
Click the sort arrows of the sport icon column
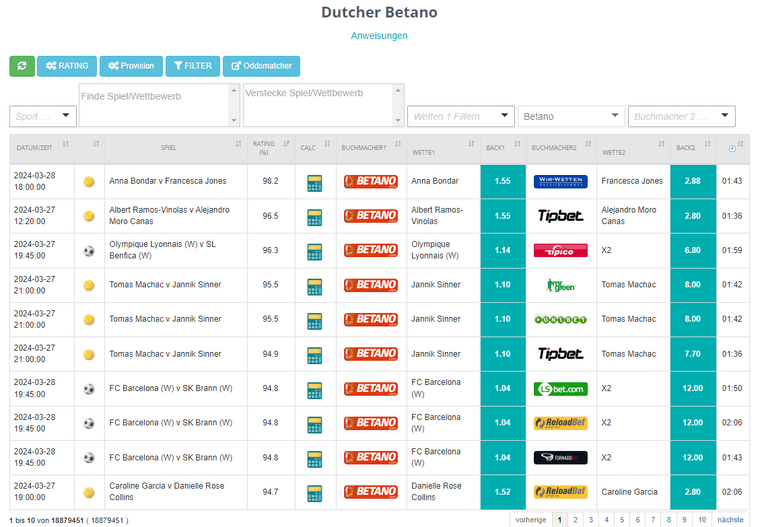(96, 144)
